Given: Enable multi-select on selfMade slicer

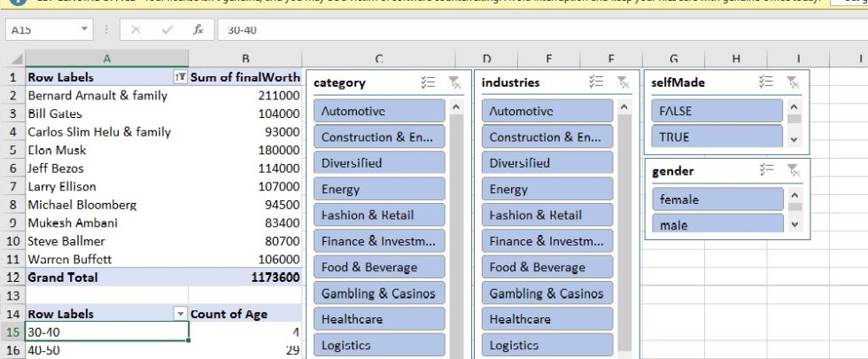Looking at the screenshot, I should point(766,82).
